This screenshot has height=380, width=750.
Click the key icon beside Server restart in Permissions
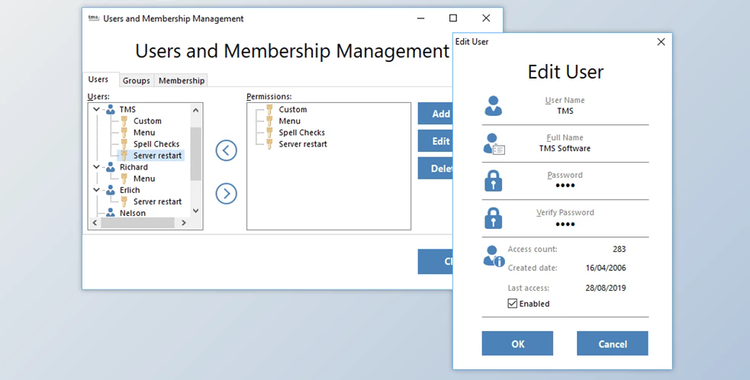point(270,144)
